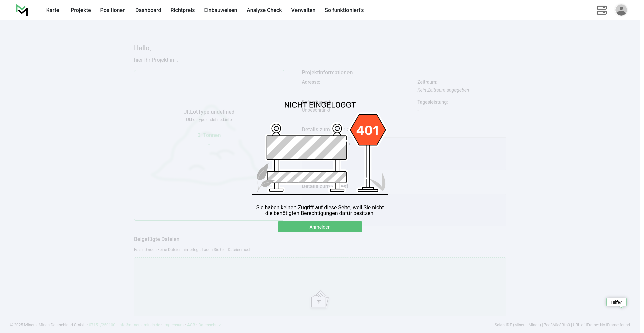Image resolution: width=644 pixels, height=333 pixels.
Task: Open Einbauweisen in the navbar
Action: [220, 10]
